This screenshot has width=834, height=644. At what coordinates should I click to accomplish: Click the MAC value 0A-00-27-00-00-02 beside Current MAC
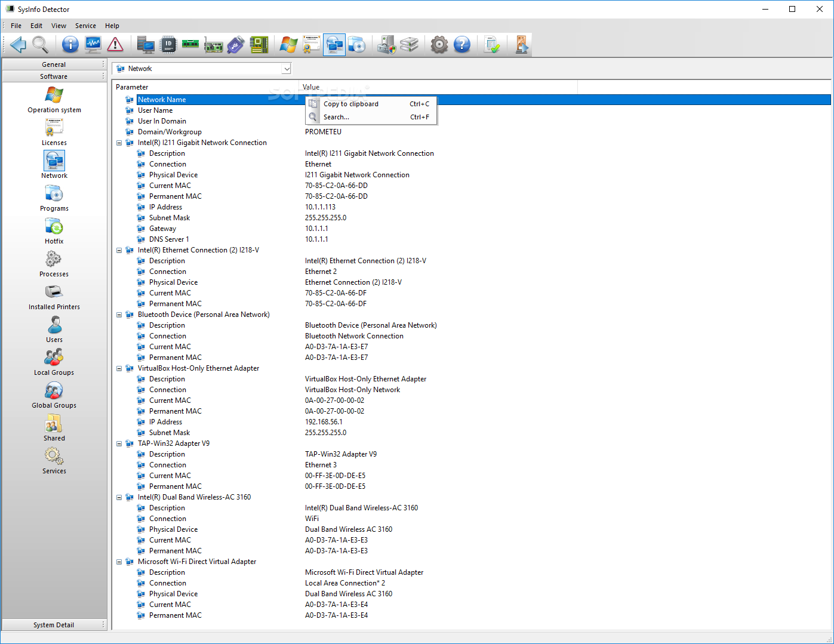coord(334,400)
